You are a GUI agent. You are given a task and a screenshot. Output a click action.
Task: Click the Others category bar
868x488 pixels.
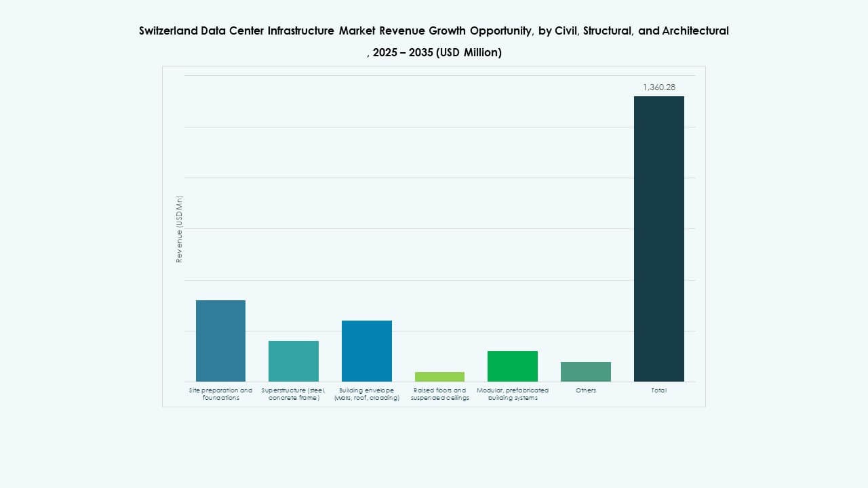[585, 371]
